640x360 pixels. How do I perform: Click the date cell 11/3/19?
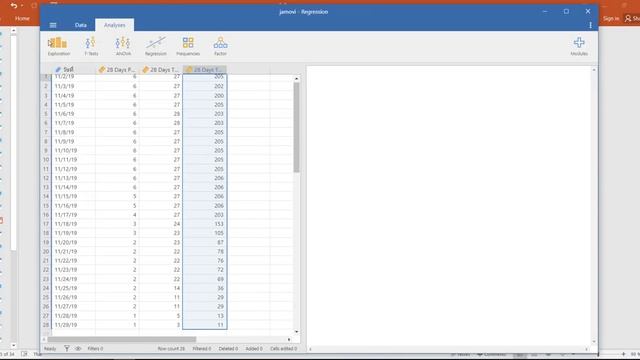point(73,86)
